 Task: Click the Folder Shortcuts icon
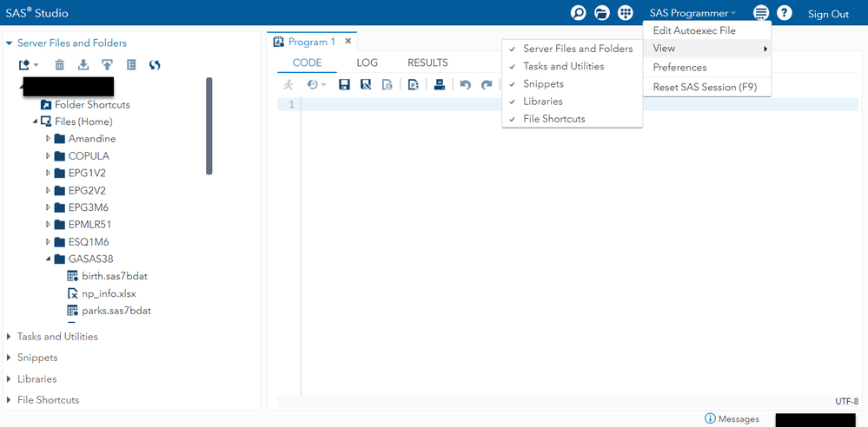click(x=46, y=104)
